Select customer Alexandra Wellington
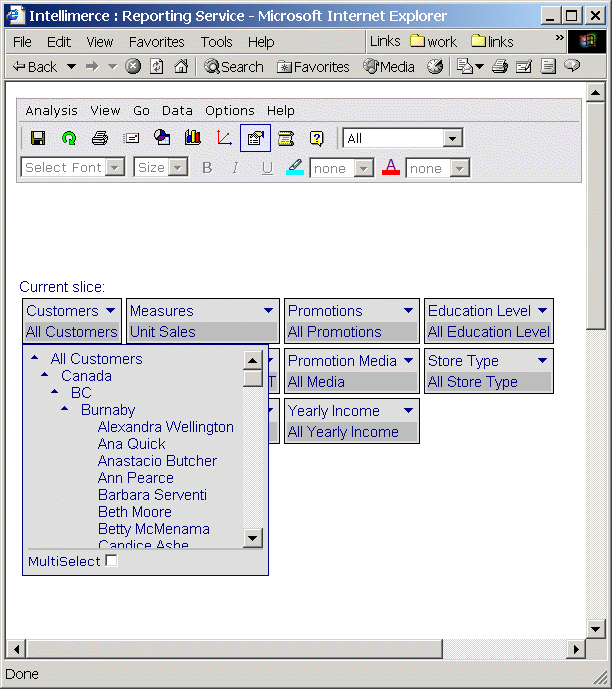 coord(166,427)
